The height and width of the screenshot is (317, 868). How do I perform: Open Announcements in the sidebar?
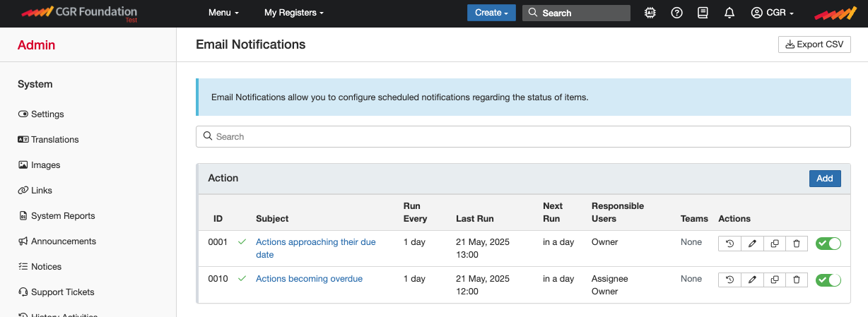click(x=57, y=241)
